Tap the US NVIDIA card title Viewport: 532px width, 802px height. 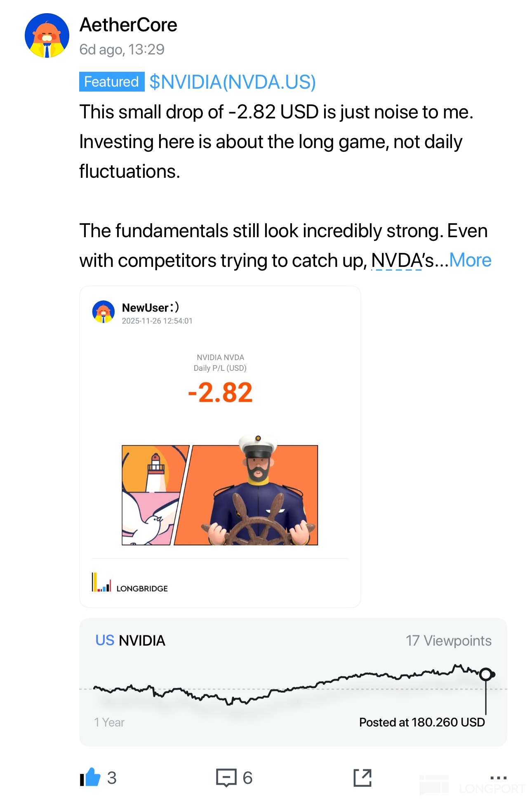130,641
